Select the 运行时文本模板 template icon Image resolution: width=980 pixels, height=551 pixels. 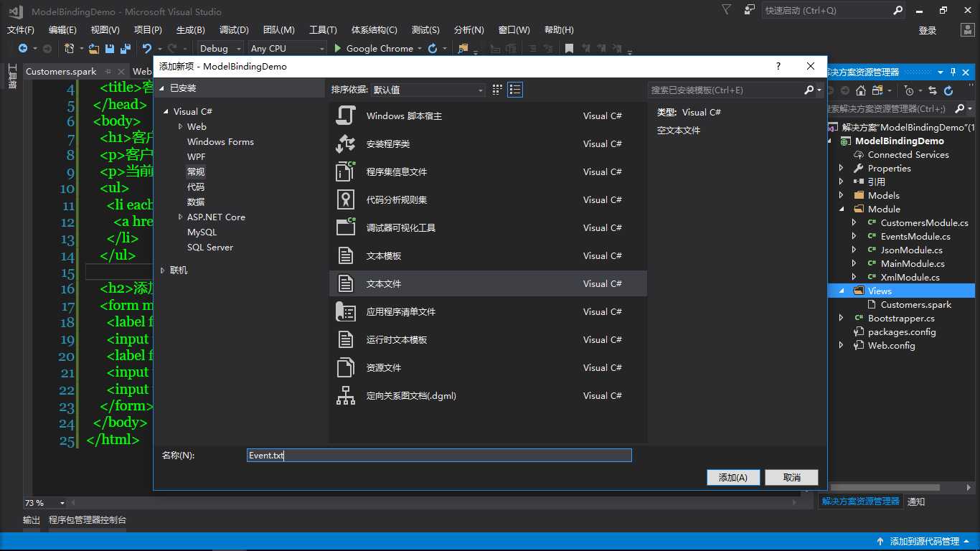[x=346, y=339]
